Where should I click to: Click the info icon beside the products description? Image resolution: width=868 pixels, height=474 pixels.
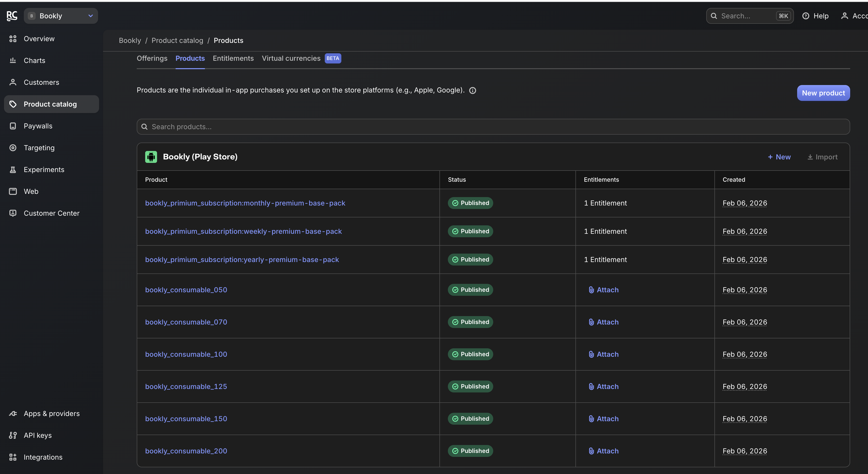click(472, 90)
